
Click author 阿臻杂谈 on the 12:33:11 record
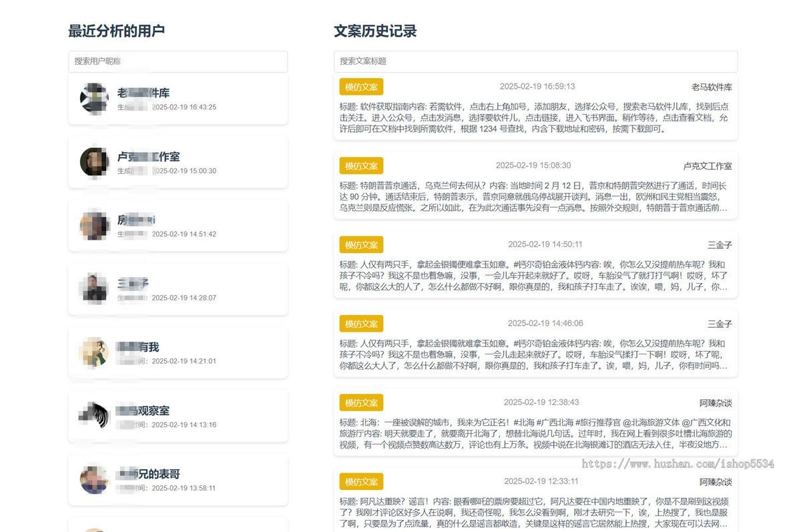pos(716,481)
